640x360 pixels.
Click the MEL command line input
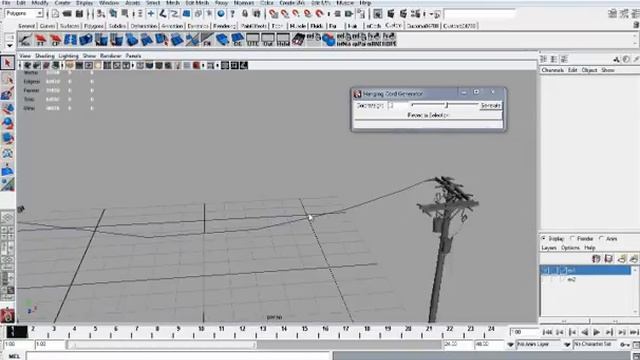pos(179,356)
